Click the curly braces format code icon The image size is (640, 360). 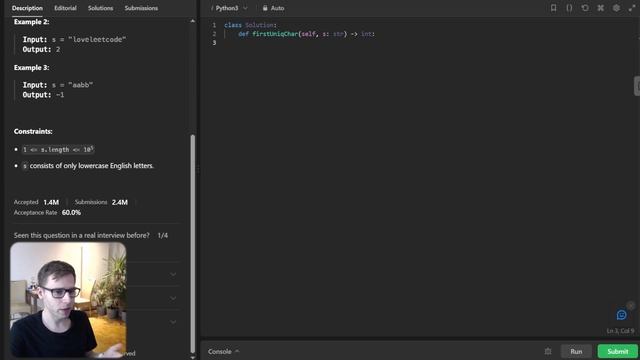(x=569, y=8)
